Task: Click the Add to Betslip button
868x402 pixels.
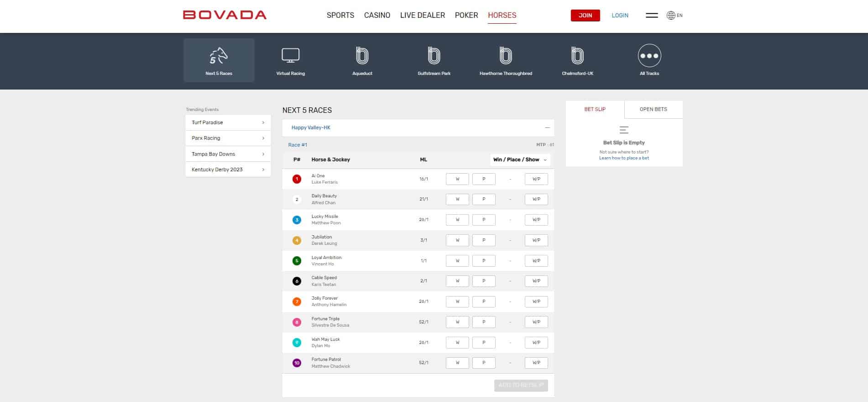Action: click(x=521, y=385)
